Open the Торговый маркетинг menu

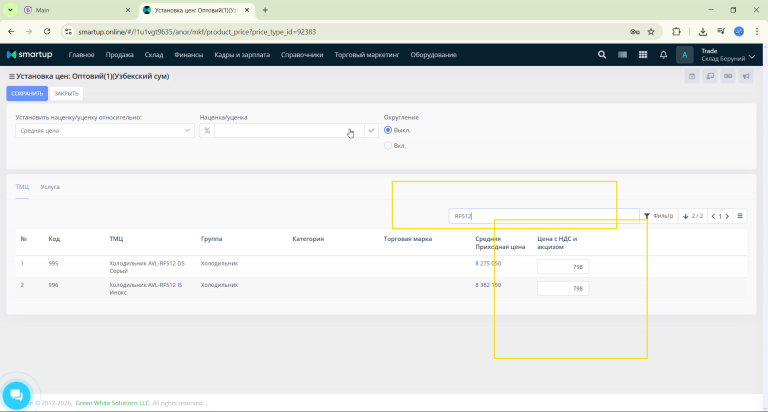(x=367, y=55)
